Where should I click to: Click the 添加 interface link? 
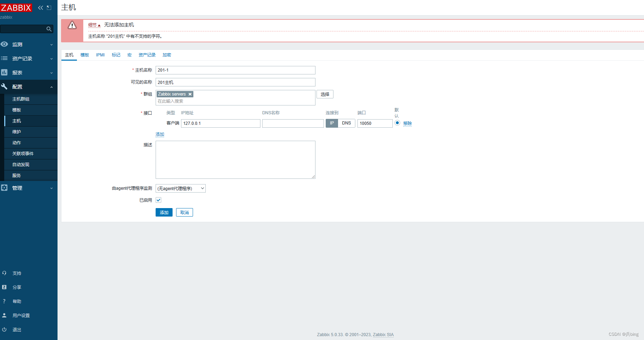160,134
